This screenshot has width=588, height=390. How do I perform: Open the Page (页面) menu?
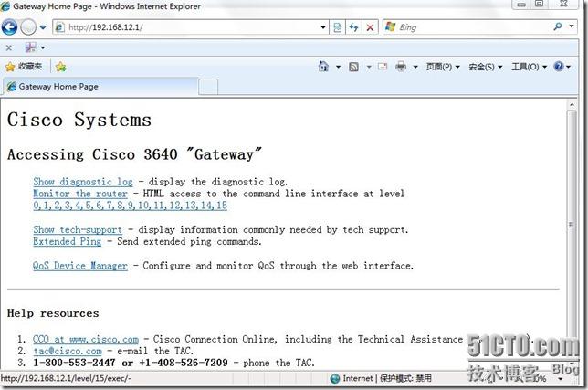(443, 67)
